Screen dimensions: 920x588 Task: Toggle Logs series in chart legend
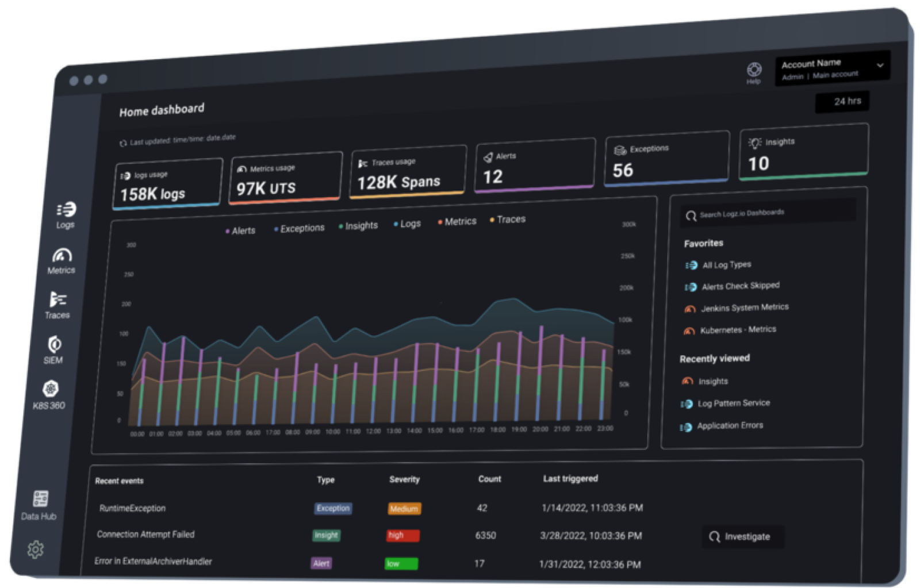407,224
